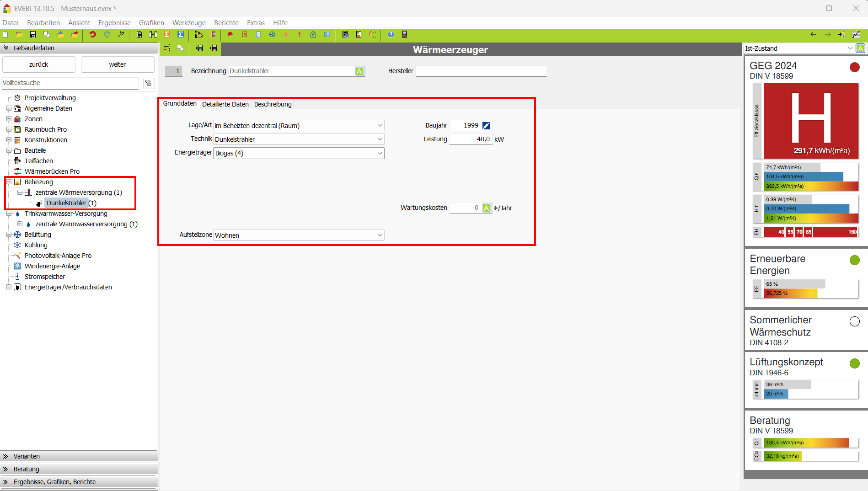Click the red undo arrow icon
The width and height of the screenshot is (868, 491).
coord(92,34)
